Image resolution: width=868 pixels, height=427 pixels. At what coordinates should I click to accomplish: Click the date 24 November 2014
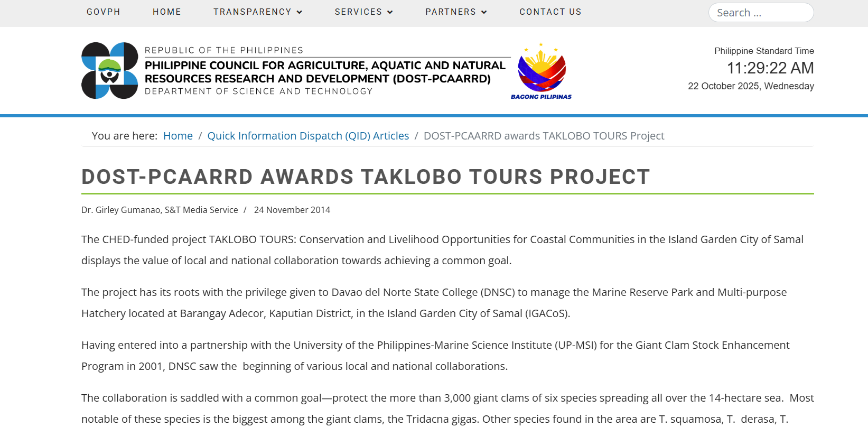pyautogui.click(x=292, y=210)
